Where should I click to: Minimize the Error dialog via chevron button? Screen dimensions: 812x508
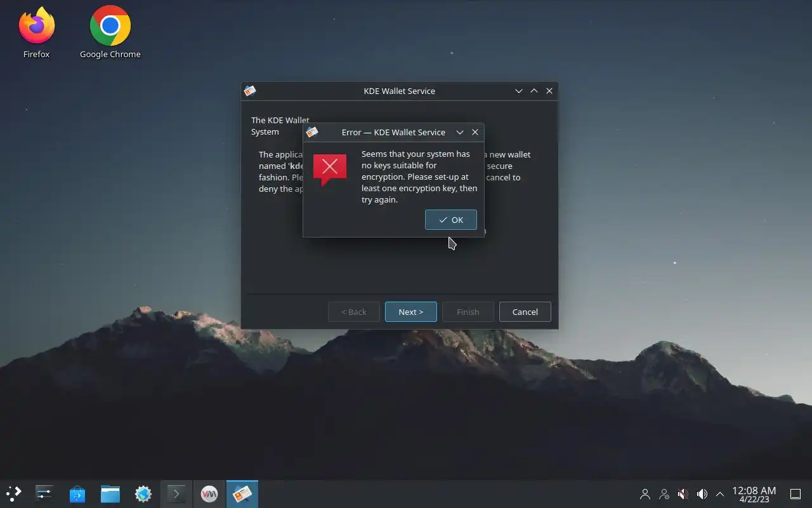coord(460,132)
